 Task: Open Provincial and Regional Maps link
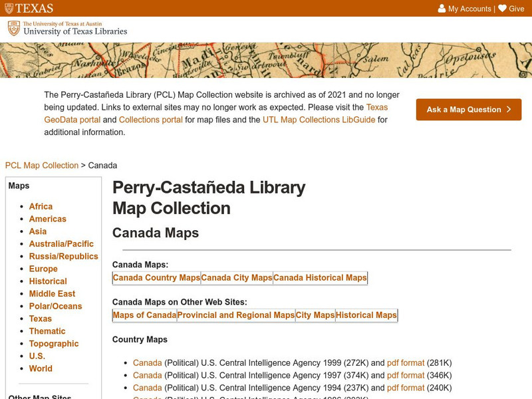tap(236, 315)
